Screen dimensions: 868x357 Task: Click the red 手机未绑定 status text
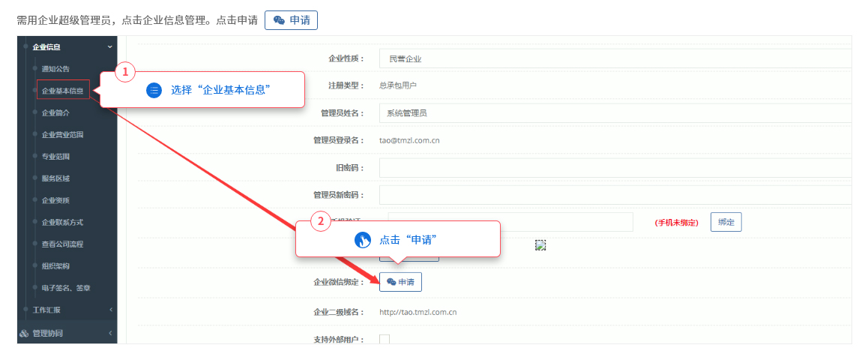676,223
